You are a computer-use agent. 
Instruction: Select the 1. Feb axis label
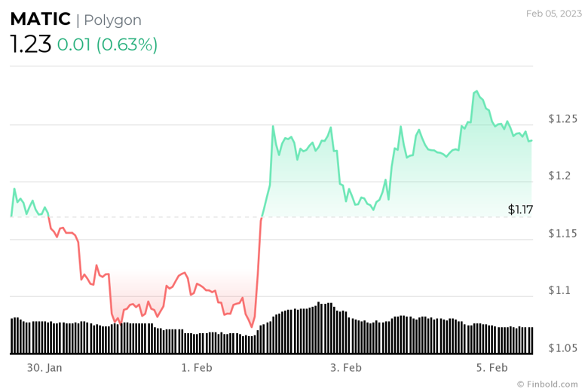[197, 368]
